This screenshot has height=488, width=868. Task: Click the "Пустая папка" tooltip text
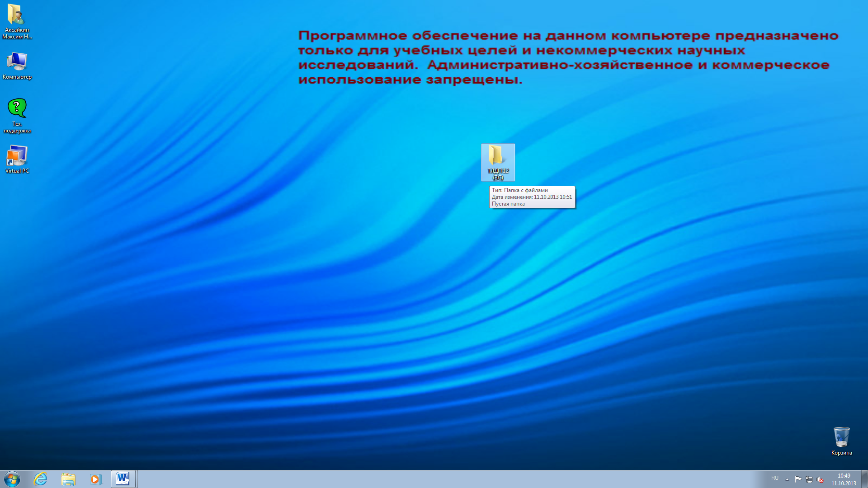pos(508,204)
